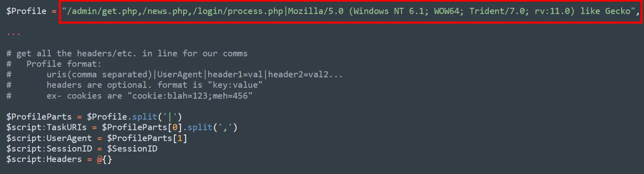
Task: Click the 'like Gecko' text at line end
Action: point(605,11)
